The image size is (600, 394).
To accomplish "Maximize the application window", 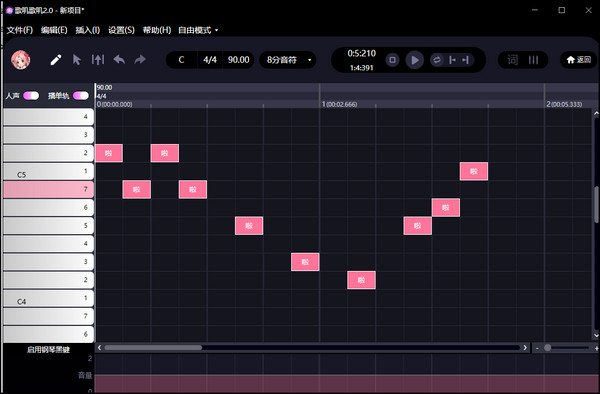I will [562, 10].
